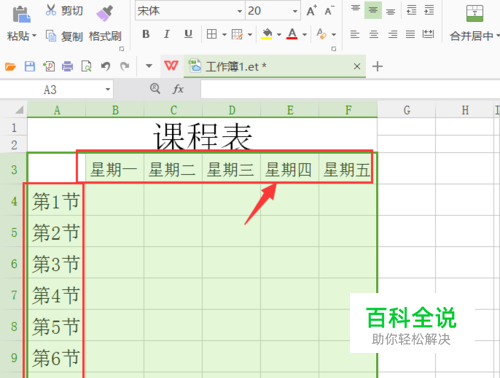Image resolution: width=500 pixels, height=378 pixels.
Task: Toggle bold formatting
Action: click(146, 34)
